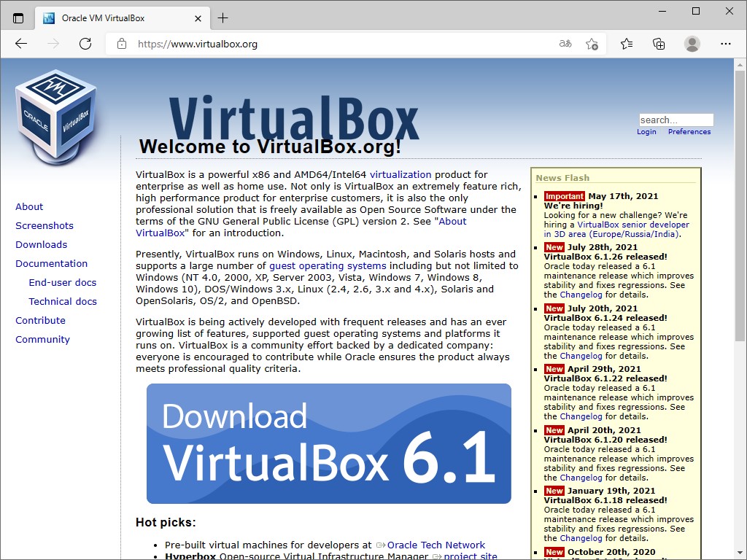Click the search field on the page
Image resolution: width=747 pixels, height=560 pixels.
coord(676,120)
